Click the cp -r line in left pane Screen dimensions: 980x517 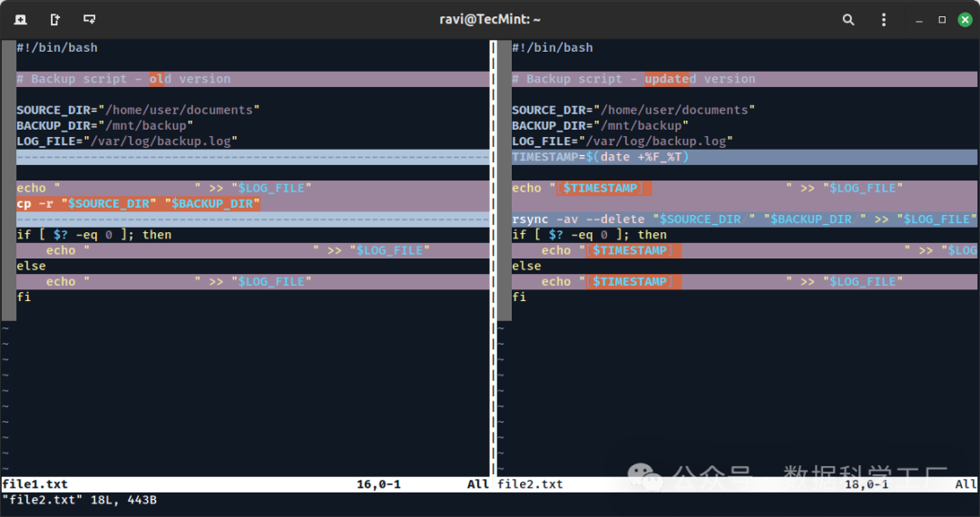[138, 204]
